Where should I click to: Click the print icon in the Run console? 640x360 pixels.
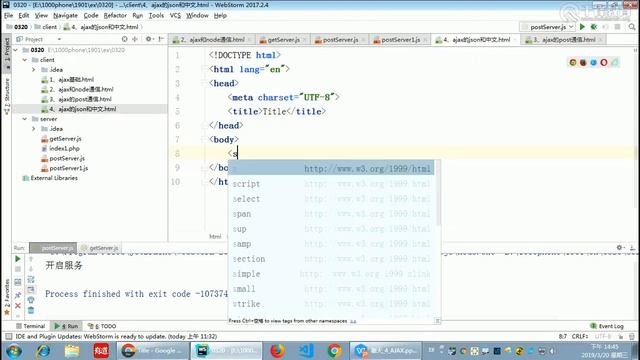coord(31,300)
